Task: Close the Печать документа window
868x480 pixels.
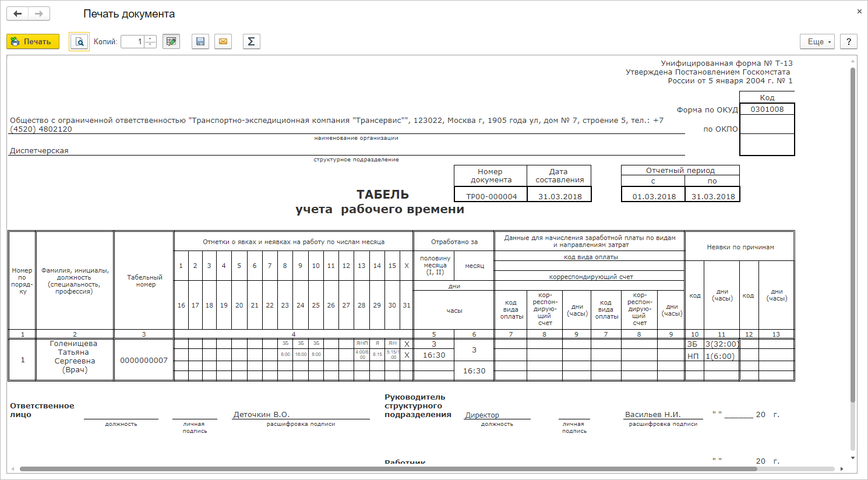Action: 859,12
